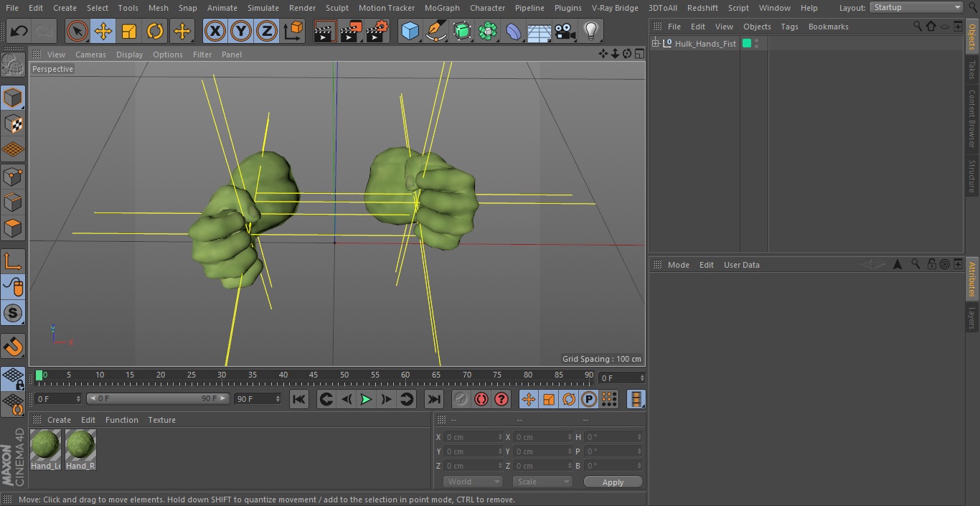Switch to Texture mode checkered cube

tap(13, 124)
